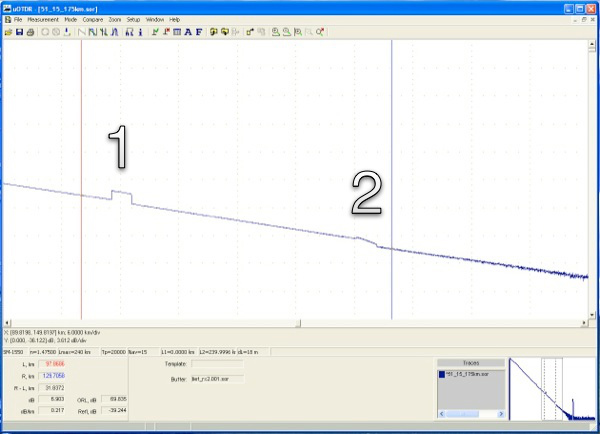Screen dimensions: 600x434
Task: Click the blue letter F toolbar icon
Action: (x=198, y=32)
